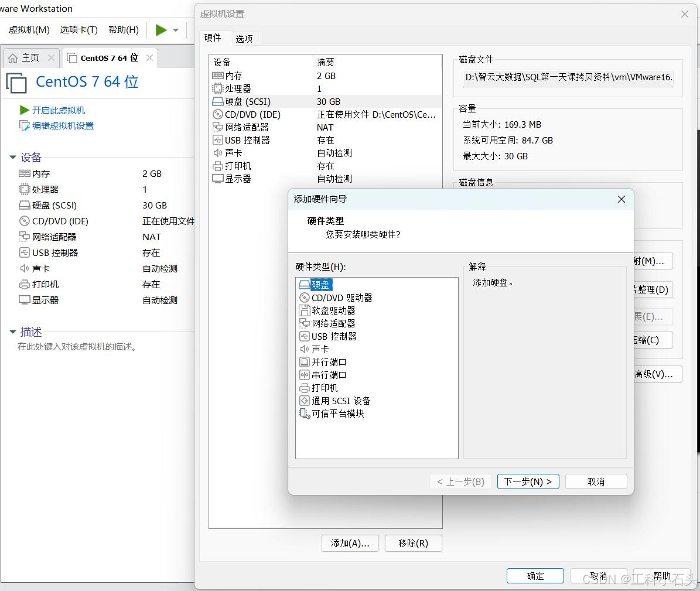Open the 虚拟机(M) menu
The width and height of the screenshot is (700, 591).
pos(29,30)
